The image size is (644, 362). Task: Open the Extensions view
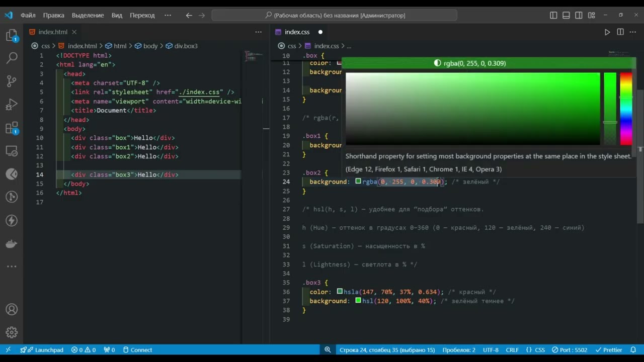[x=12, y=128]
